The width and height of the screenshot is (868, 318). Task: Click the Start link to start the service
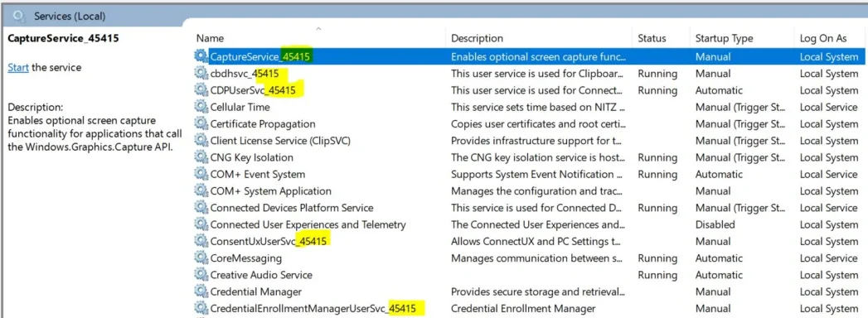(17, 67)
